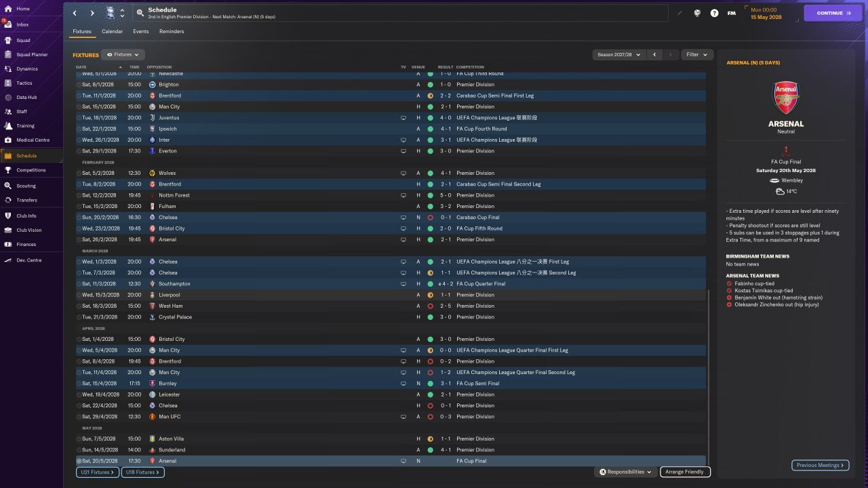The height and width of the screenshot is (488, 868).
Task: Click the Result column header
Action: tap(446, 67)
